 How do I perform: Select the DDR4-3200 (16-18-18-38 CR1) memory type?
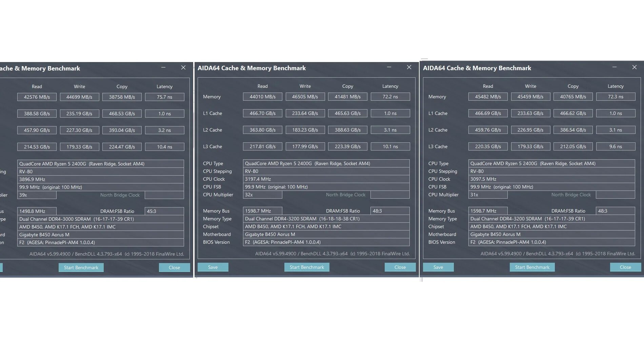pyautogui.click(x=326, y=219)
